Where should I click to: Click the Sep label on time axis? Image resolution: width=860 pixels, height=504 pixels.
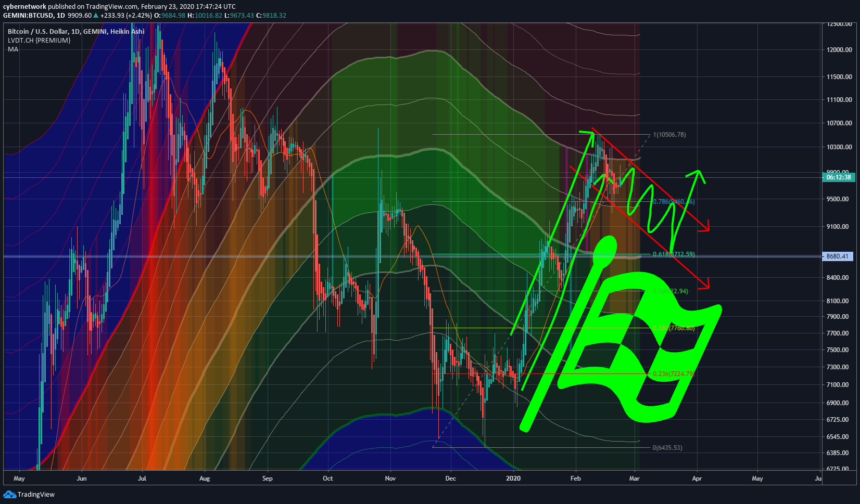pyautogui.click(x=267, y=478)
